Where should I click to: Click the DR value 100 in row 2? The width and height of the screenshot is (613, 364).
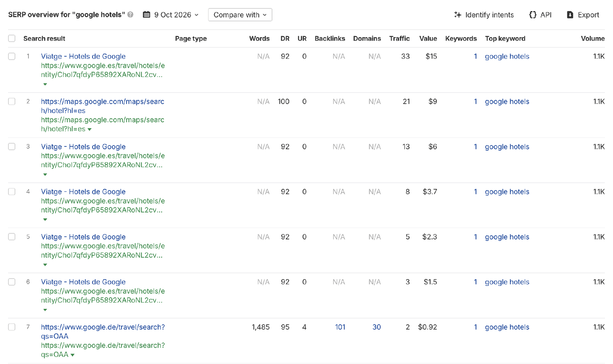click(284, 102)
